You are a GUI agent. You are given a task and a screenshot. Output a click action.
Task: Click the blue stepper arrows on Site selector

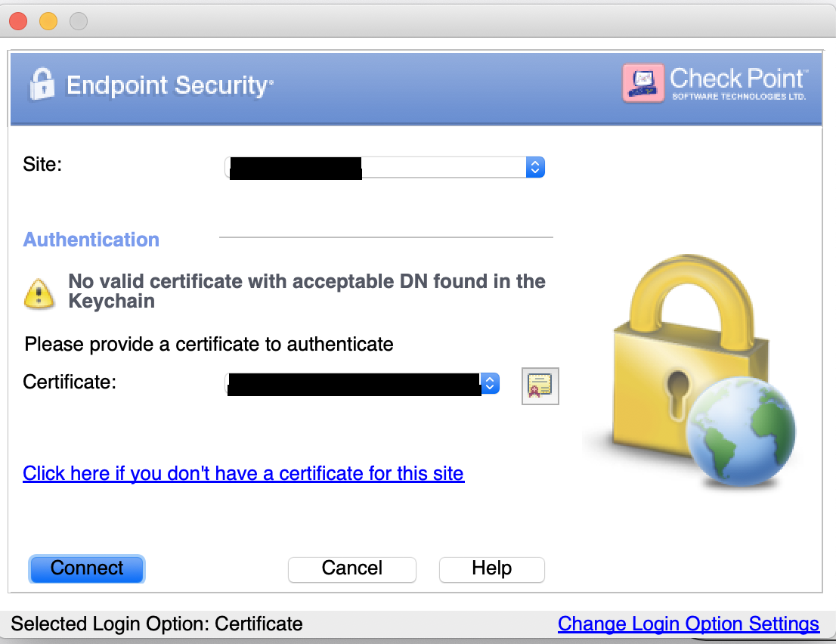point(534,167)
